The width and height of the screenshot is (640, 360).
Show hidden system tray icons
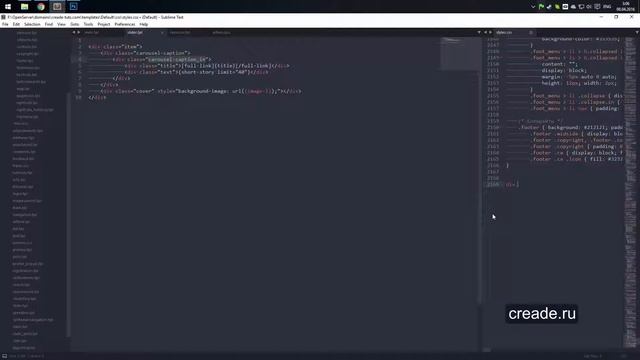tap(533, 7)
